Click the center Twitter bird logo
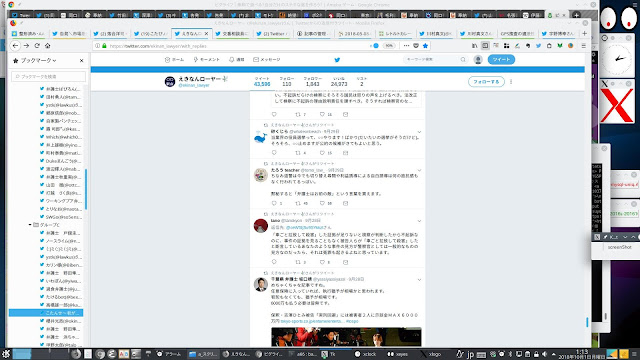Viewport: 640px width, 360px height. (337, 60)
